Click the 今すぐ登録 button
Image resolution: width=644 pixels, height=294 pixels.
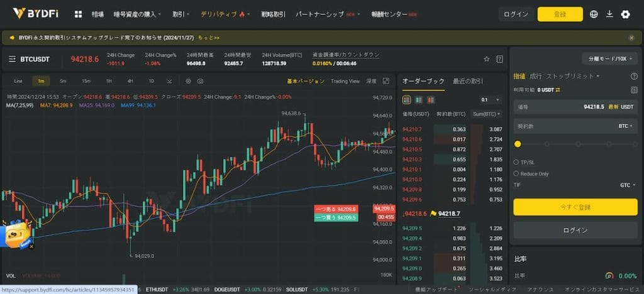[575, 207]
